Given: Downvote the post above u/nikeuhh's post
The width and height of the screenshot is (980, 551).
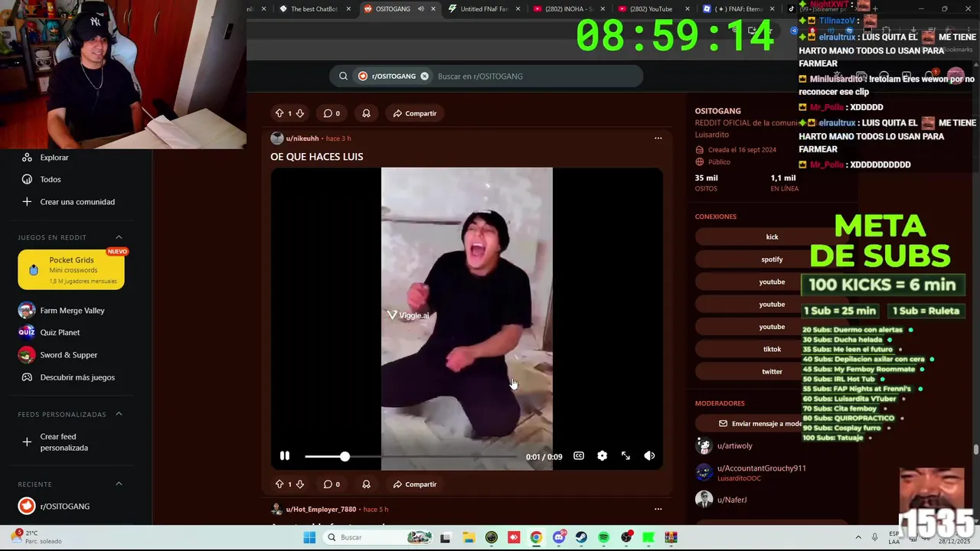Looking at the screenshot, I should point(300,113).
